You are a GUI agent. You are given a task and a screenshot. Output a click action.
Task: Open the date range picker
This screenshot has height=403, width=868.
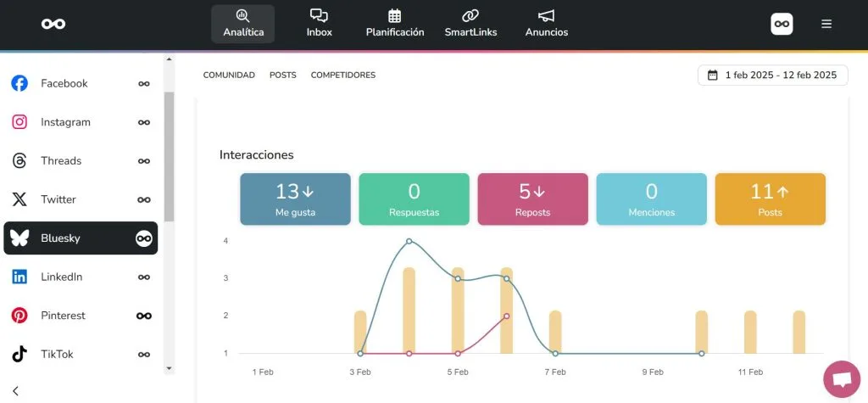pyautogui.click(x=772, y=75)
